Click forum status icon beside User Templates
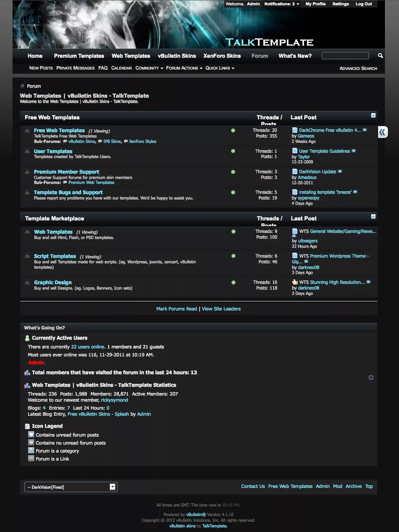The width and height of the screenshot is (399, 532). 27,151
